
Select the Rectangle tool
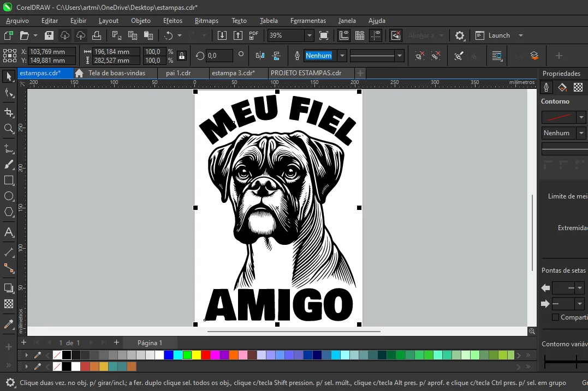coord(9,181)
